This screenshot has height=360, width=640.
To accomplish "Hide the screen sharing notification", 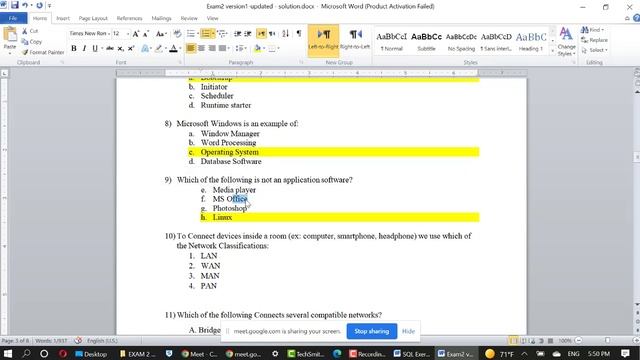I will tap(408, 331).
